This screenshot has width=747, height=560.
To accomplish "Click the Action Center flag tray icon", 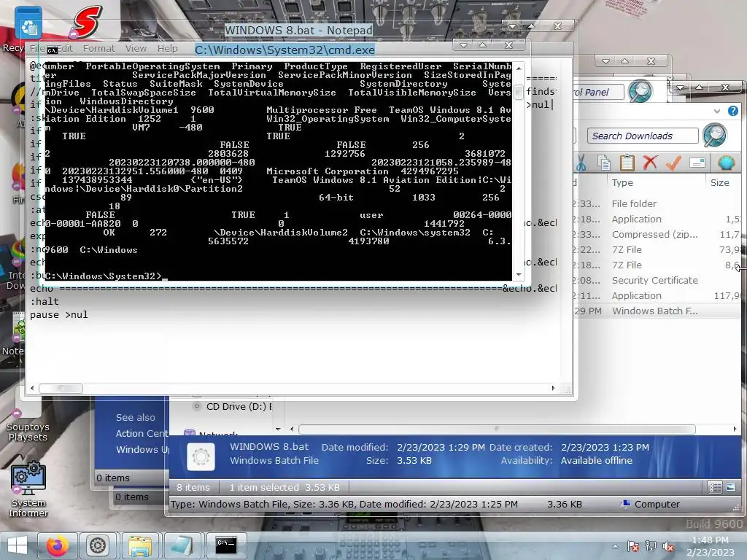I will coord(633,546).
